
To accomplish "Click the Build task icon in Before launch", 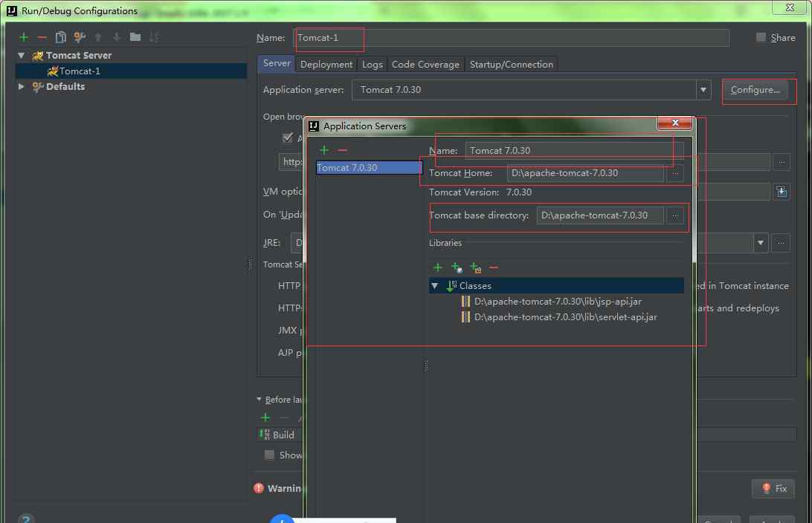I will pyautogui.click(x=265, y=435).
